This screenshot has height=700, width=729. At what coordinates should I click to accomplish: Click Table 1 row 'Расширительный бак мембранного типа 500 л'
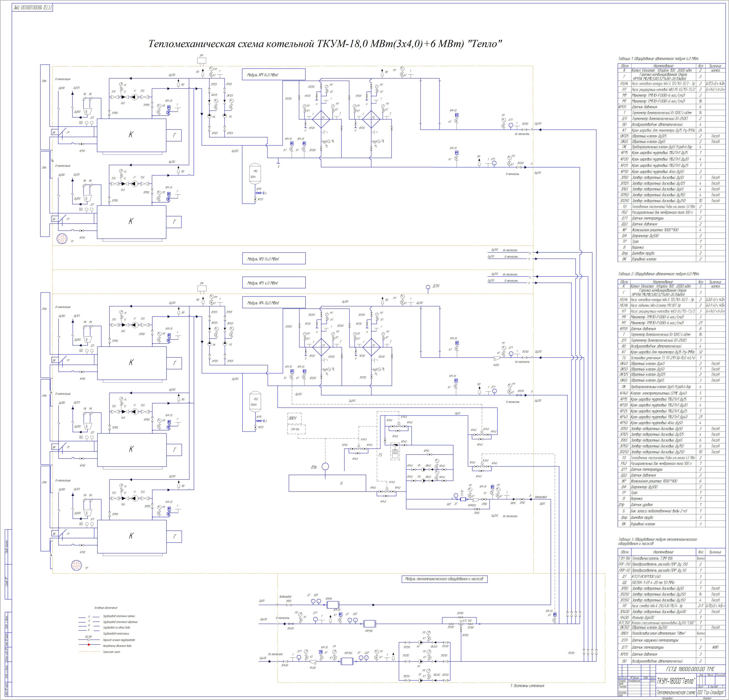[672, 212]
